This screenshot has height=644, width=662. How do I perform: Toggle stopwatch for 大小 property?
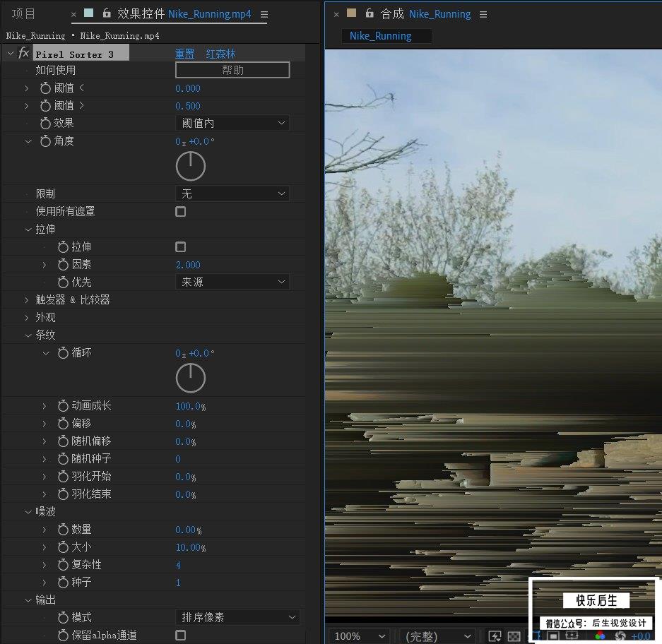pyautogui.click(x=63, y=547)
